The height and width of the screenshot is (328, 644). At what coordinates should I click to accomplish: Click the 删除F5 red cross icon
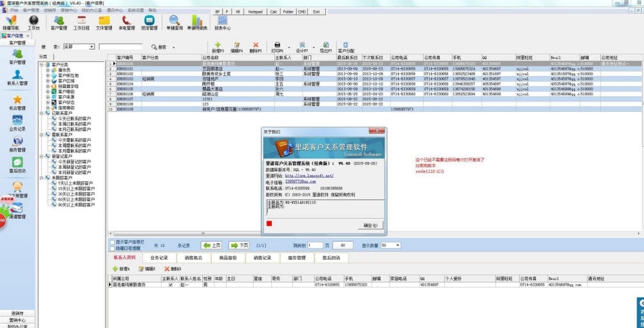point(256,48)
